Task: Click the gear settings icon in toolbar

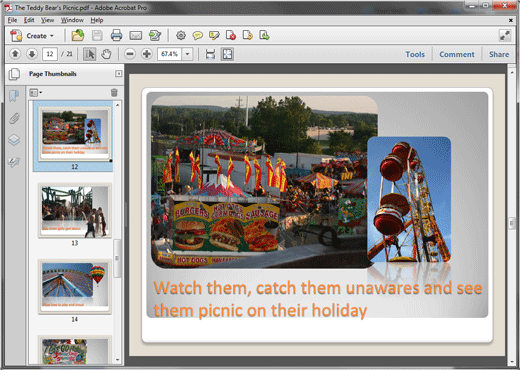Action: pyautogui.click(x=181, y=35)
